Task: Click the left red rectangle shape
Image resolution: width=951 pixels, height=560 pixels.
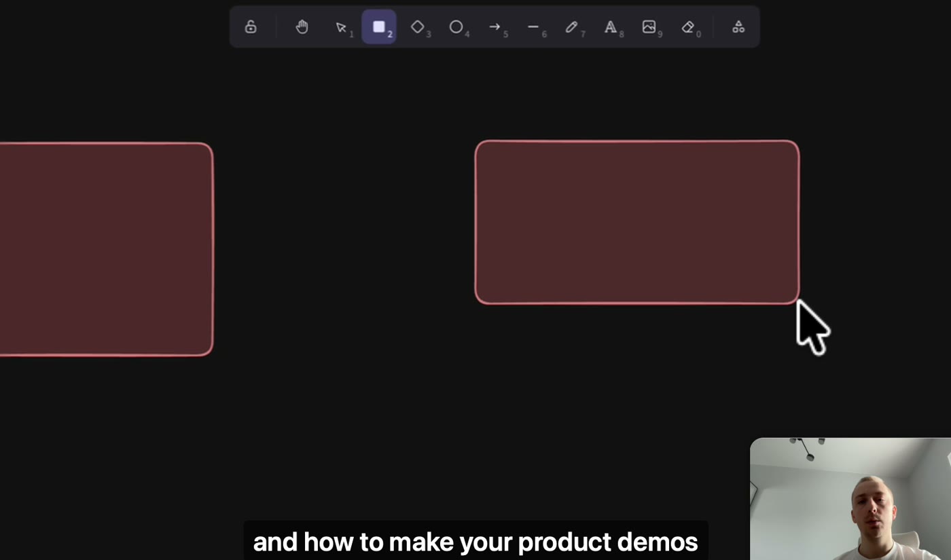Action: (x=107, y=249)
